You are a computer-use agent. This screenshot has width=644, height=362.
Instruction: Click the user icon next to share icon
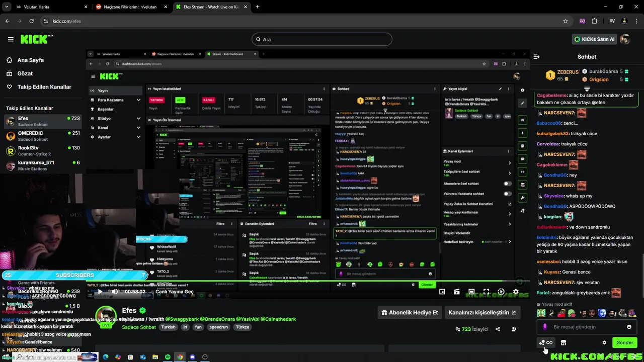coord(514,329)
